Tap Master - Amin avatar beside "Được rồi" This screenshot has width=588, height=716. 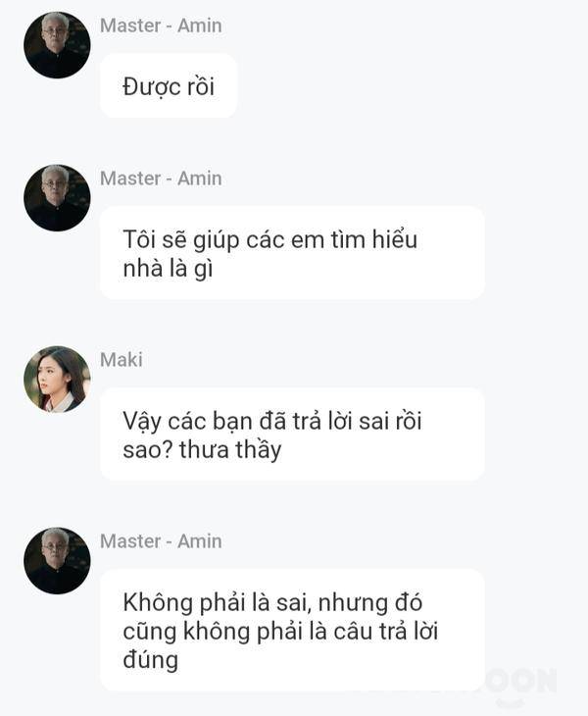57,45
